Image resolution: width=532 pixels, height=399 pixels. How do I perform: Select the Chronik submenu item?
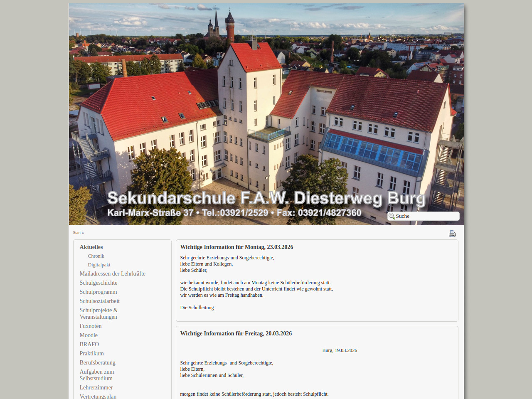96,256
